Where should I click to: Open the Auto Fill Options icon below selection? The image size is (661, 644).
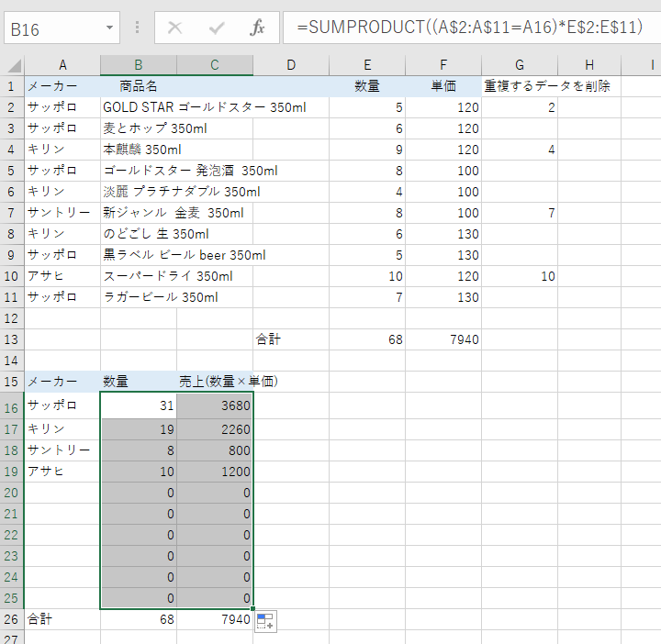point(266,621)
